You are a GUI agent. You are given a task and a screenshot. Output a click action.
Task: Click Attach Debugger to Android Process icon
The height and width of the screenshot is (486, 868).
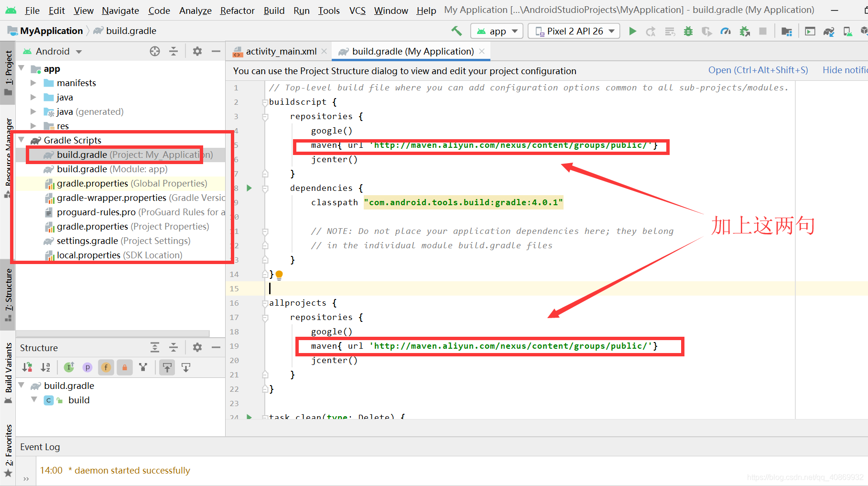pyautogui.click(x=744, y=32)
